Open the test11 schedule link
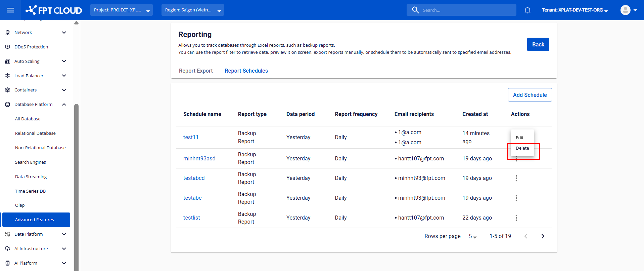The image size is (644, 271). click(191, 138)
